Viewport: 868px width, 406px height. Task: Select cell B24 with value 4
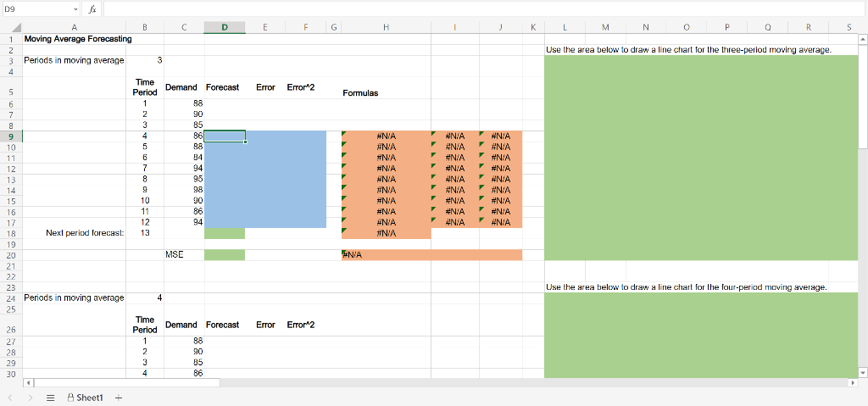145,298
